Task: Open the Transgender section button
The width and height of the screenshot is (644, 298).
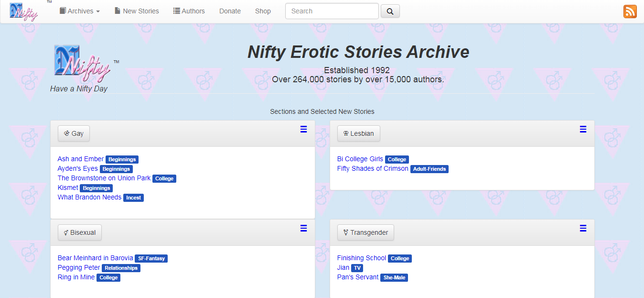Action: tap(365, 232)
